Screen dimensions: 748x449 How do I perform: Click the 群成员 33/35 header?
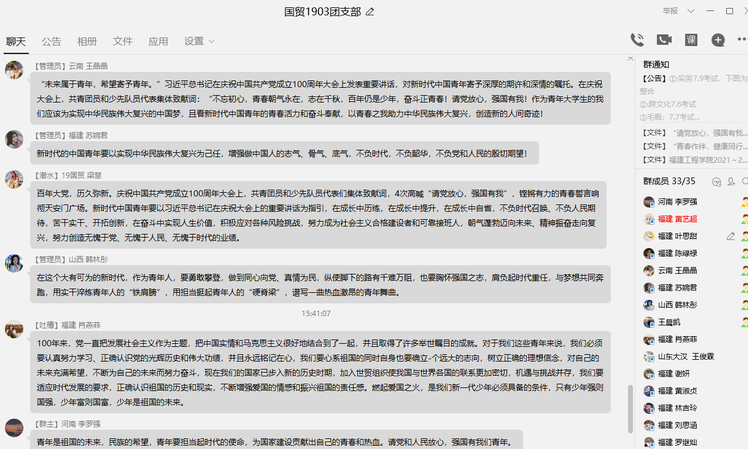[669, 181]
